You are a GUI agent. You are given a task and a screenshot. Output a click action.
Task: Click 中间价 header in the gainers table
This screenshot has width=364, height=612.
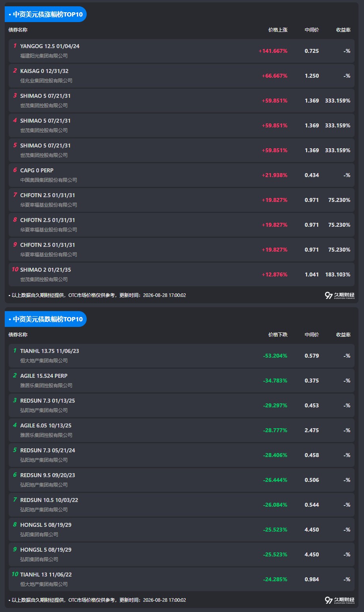click(x=312, y=30)
